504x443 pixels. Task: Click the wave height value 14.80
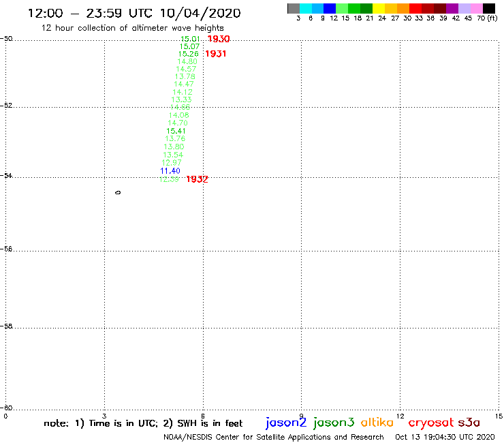pyautogui.click(x=187, y=61)
